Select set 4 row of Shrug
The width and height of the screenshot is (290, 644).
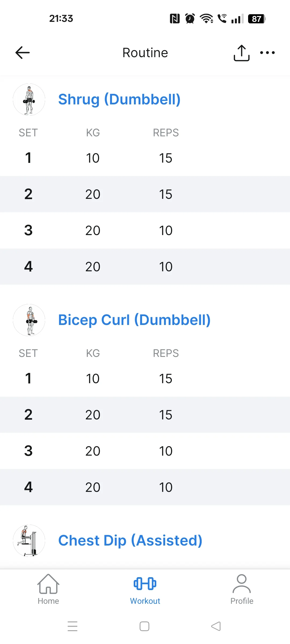click(145, 267)
